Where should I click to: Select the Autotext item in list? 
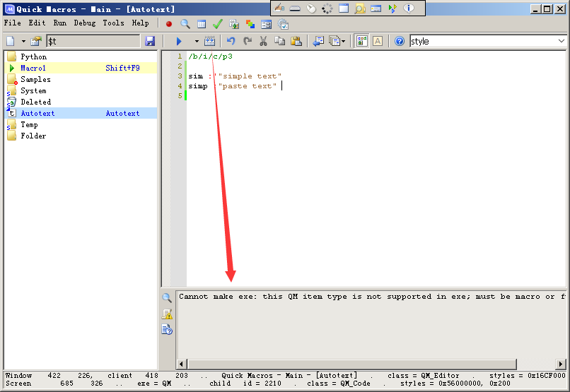(37, 113)
